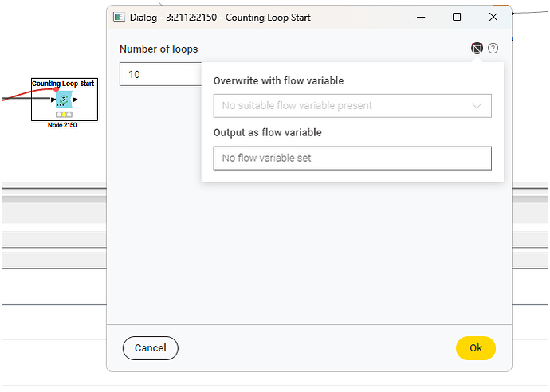Click the chevron arrow of flow variable dropdown
550x392 pixels.
click(x=477, y=105)
